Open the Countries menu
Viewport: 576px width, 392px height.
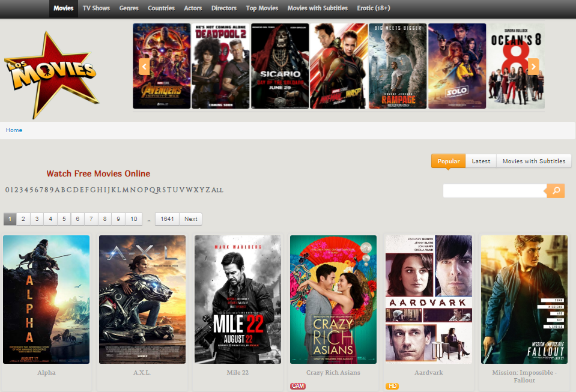pyautogui.click(x=161, y=8)
